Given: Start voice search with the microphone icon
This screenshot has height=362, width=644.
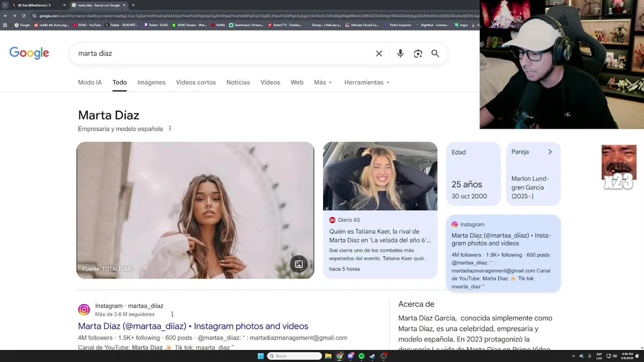Looking at the screenshot, I should click(400, 53).
